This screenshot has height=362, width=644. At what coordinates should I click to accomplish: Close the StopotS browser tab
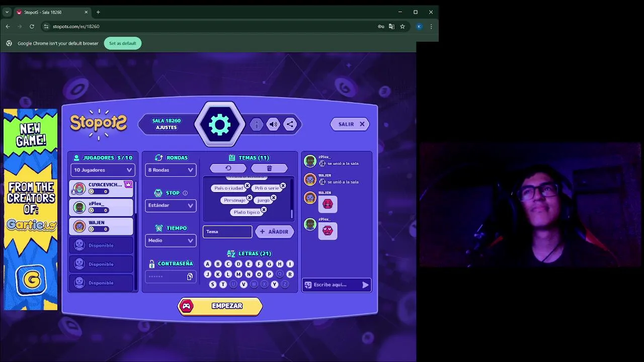(86, 12)
